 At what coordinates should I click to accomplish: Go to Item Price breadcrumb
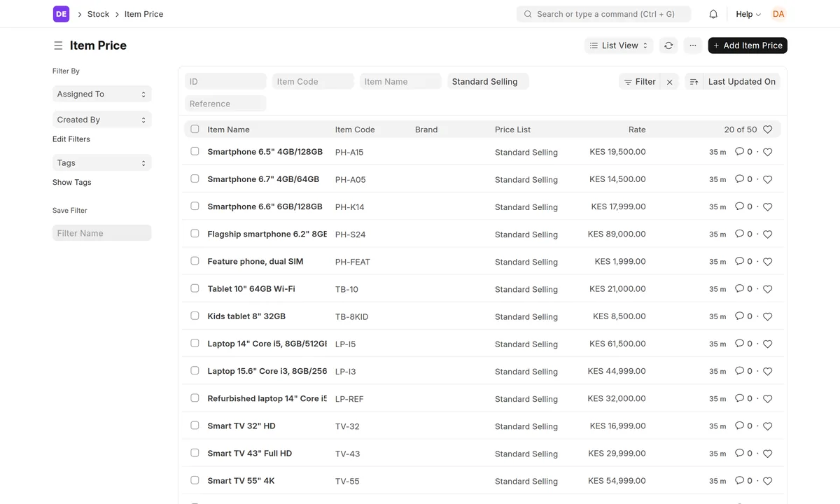pyautogui.click(x=143, y=14)
